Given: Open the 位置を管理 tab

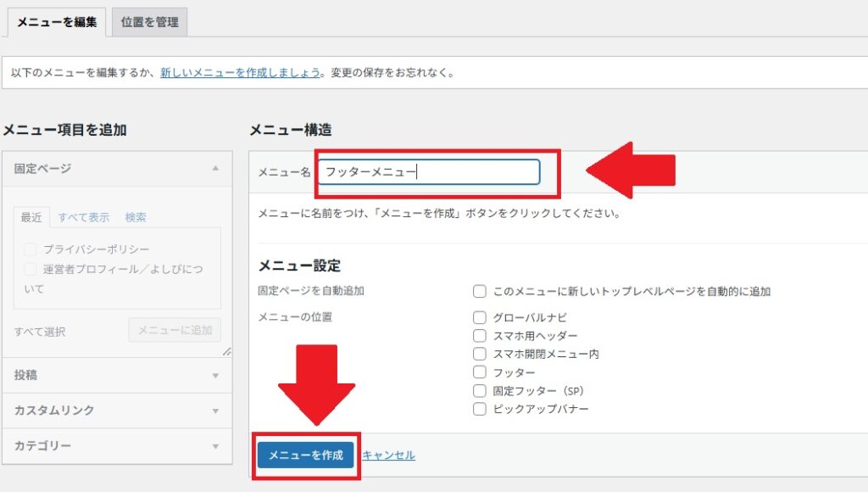Looking at the screenshot, I should (149, 22).
